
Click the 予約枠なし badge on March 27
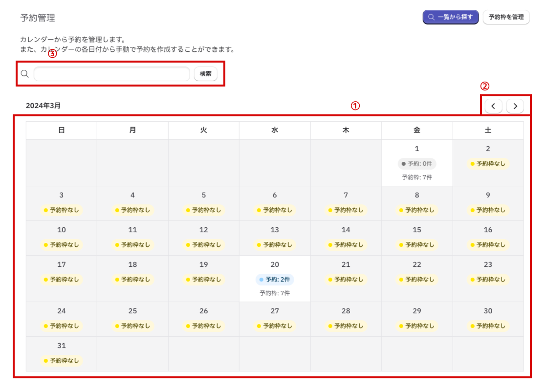(275, 326)
